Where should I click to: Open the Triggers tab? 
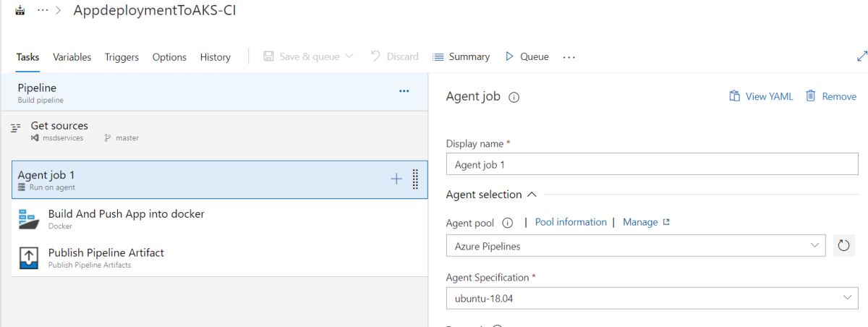pos(122,57)
